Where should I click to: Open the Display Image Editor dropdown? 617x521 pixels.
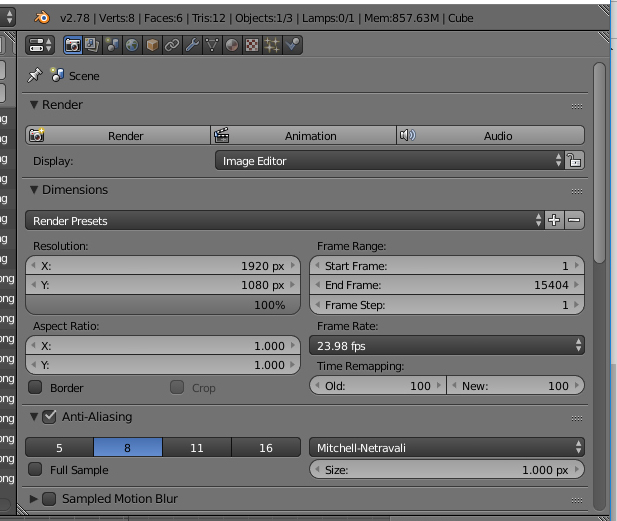point(390,161)
